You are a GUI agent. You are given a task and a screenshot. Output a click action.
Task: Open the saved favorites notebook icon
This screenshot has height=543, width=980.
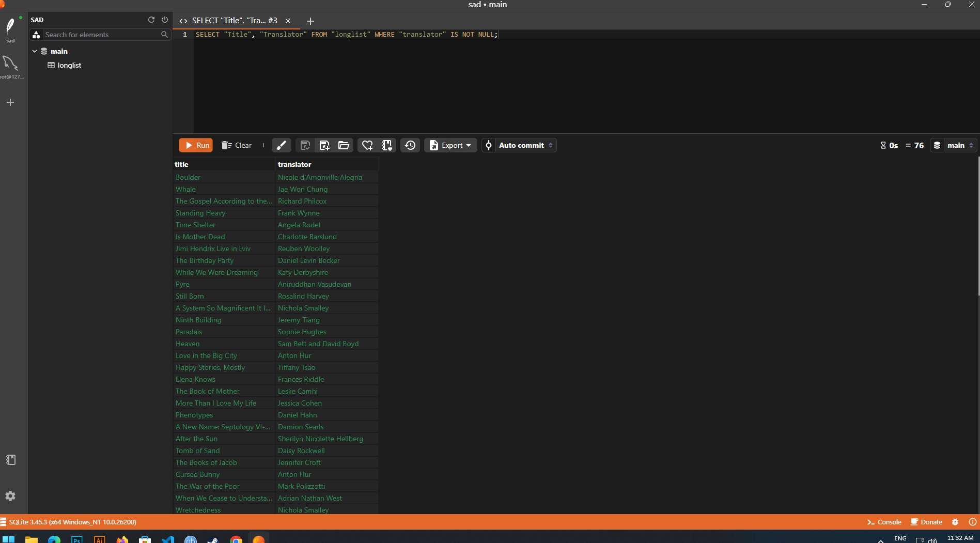coord(387,145)
